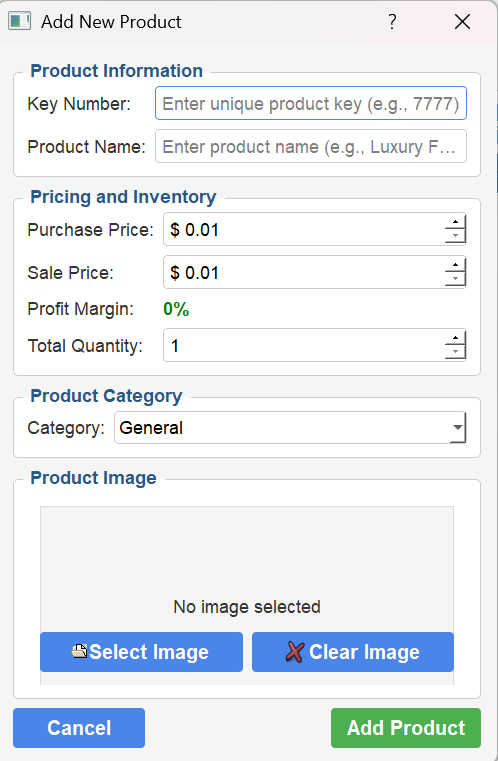Increase Purchase Price with up arrow
Screen dimensions: 498x761
[x=455, y=222]
